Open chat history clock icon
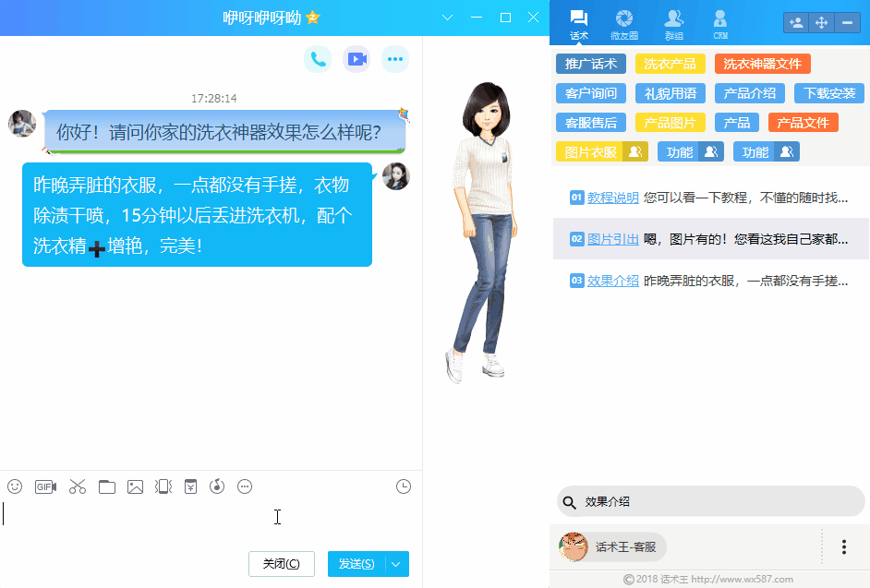 tap(404, 486)
